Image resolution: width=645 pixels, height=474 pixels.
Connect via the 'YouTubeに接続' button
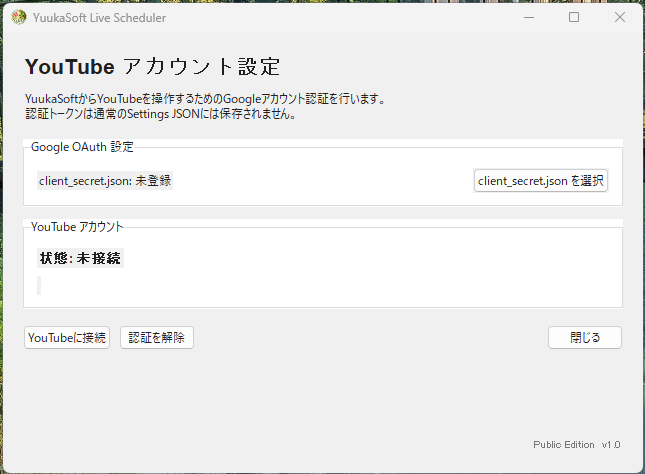coord(67,337)
